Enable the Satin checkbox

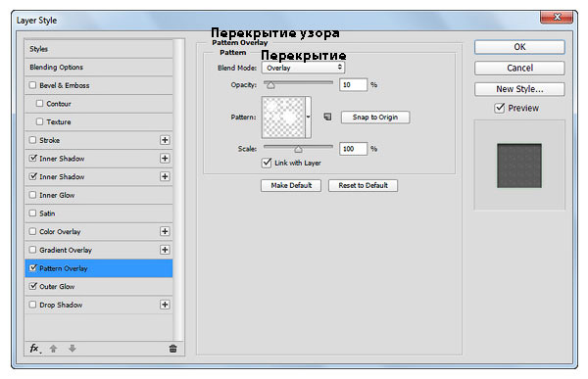click(33, 213)
